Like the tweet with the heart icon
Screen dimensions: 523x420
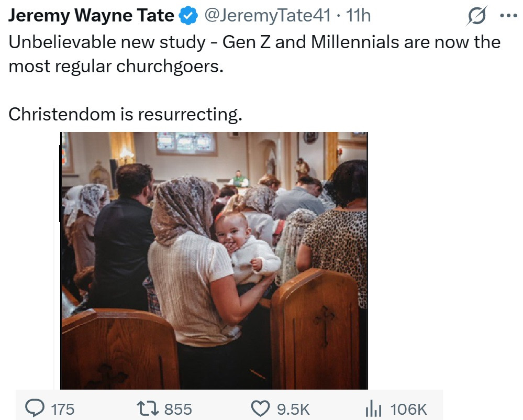click(x=260, y=408)
